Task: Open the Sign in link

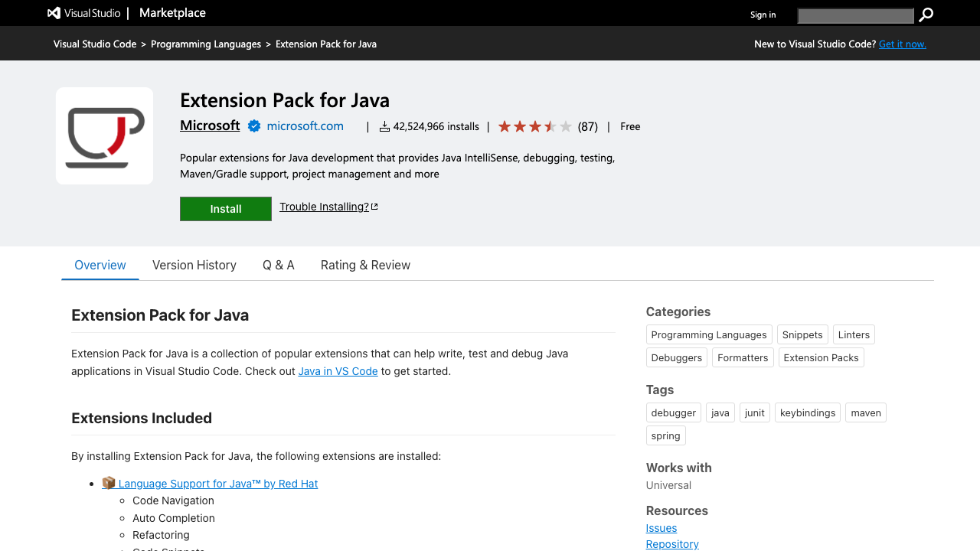Action: pyautogui.click(x=763, y=15)
